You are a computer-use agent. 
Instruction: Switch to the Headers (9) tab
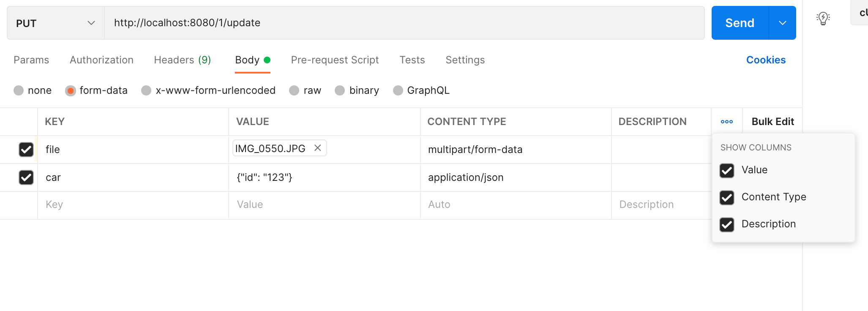coord(183,60)
